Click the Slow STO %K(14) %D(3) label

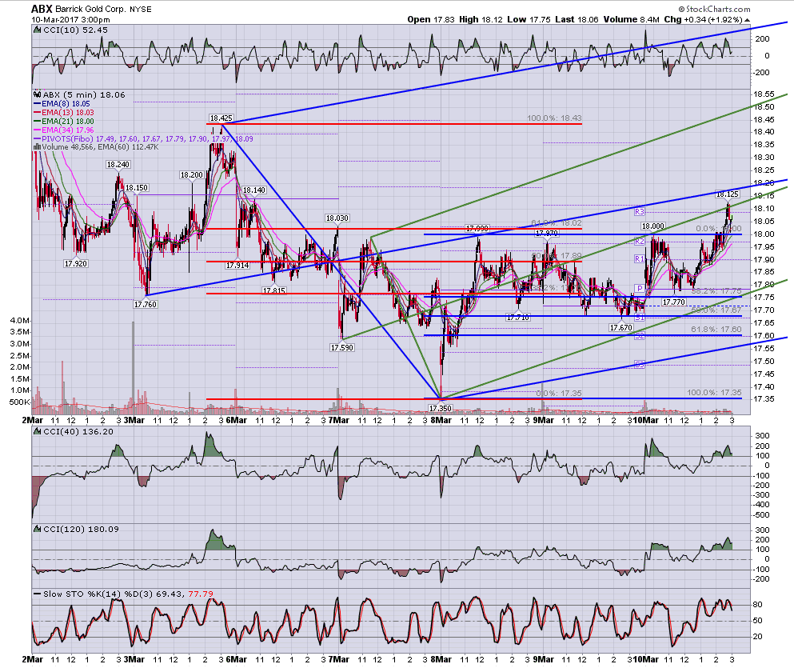tap(98, 594)
